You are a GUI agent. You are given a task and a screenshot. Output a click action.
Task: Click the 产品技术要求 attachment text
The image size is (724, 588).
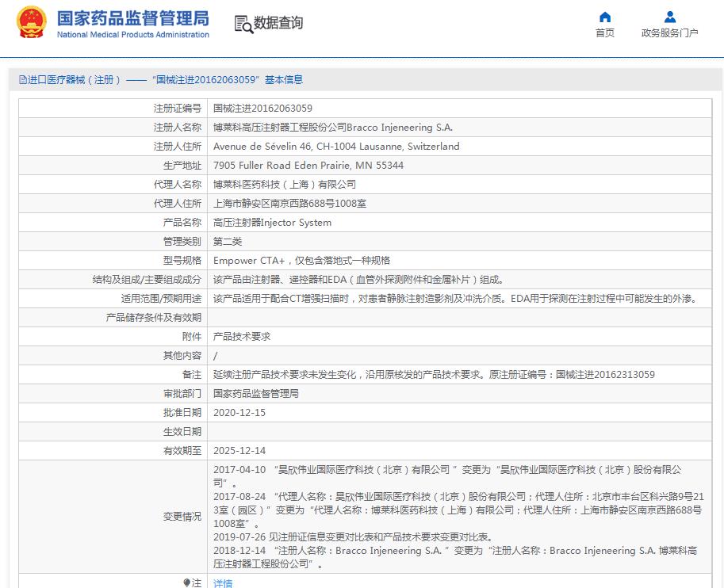242,337
